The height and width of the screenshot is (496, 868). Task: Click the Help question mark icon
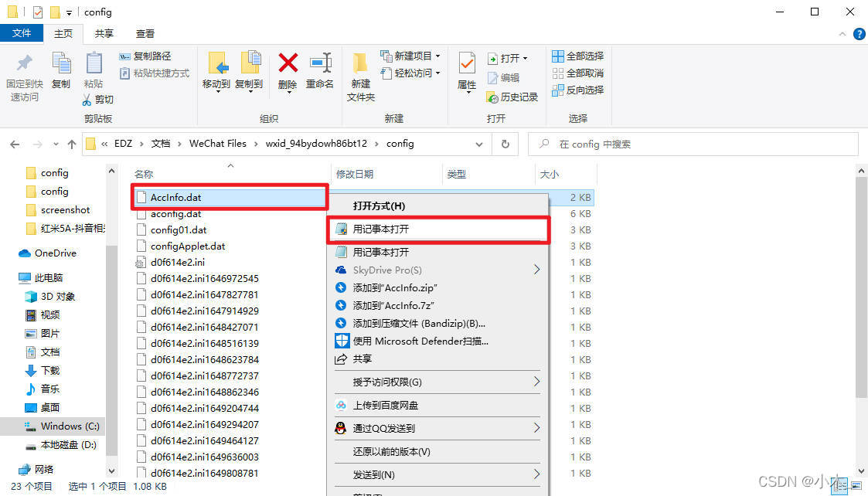point(859,34)
